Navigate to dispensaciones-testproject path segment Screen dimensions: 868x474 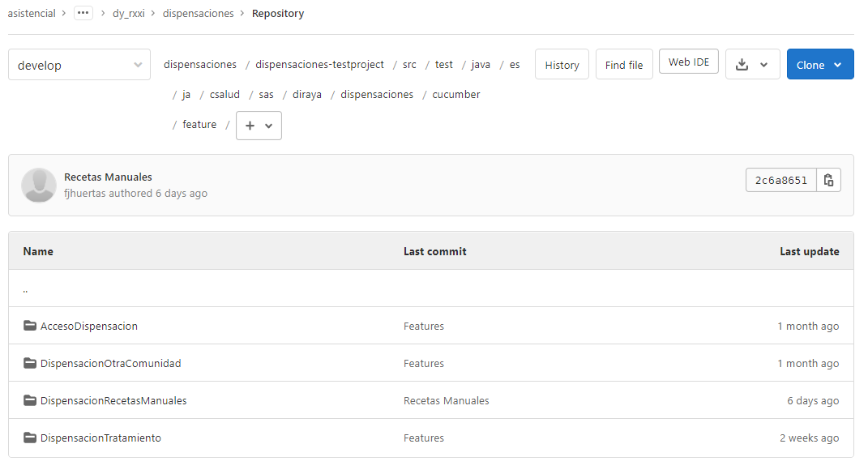click(x=319, y=64)
